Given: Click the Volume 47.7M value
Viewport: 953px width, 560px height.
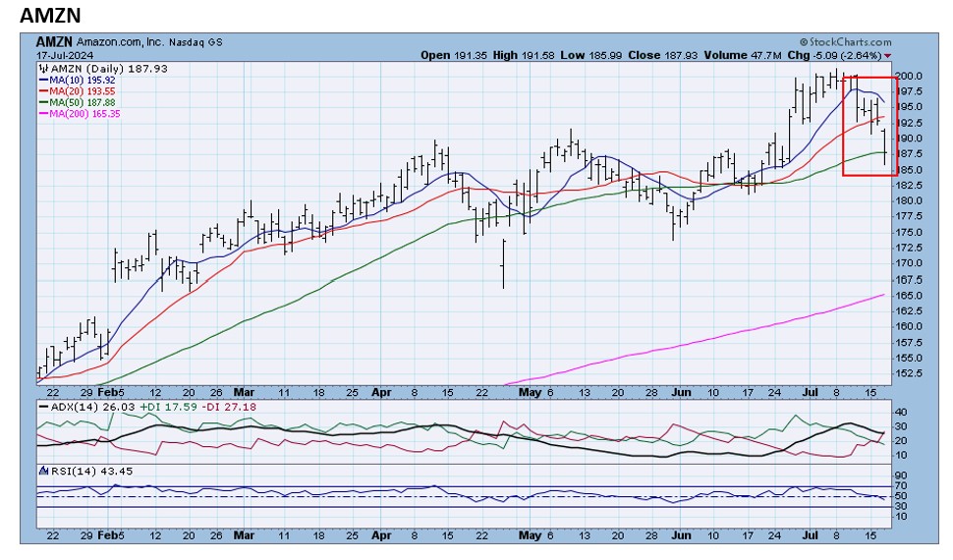Looking at the screenshot, I should click(x=743, y=55).
